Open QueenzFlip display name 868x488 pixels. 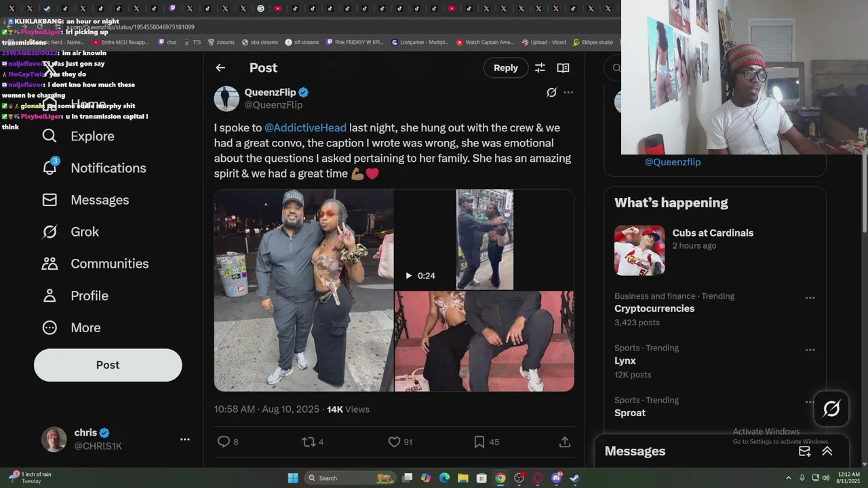(270, 92)
